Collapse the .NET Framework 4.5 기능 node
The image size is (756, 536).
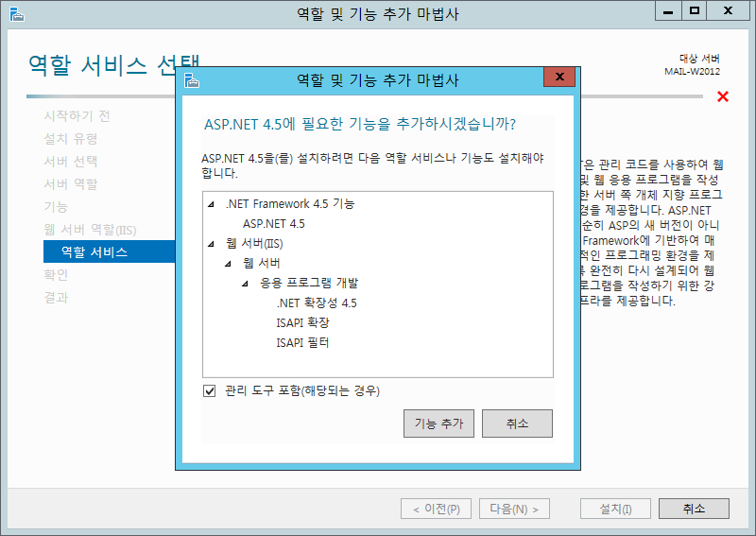tap(211, 204)
